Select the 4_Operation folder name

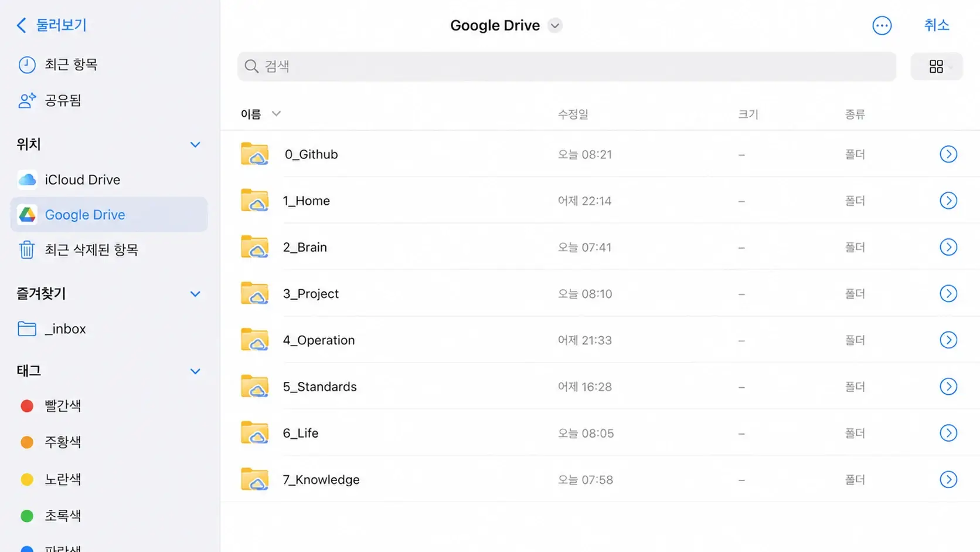point(319,340)
